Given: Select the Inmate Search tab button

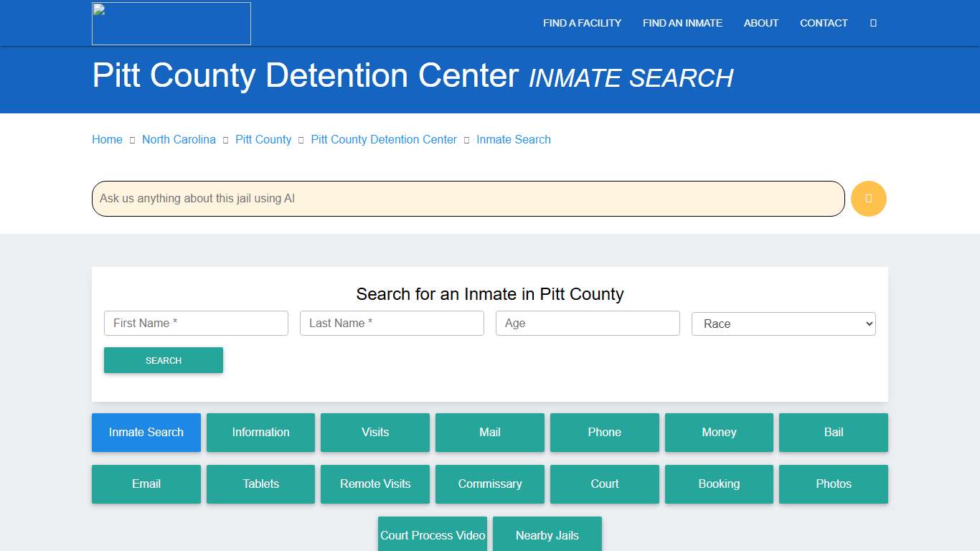Looking at the screenshot, I should (146, 433).
